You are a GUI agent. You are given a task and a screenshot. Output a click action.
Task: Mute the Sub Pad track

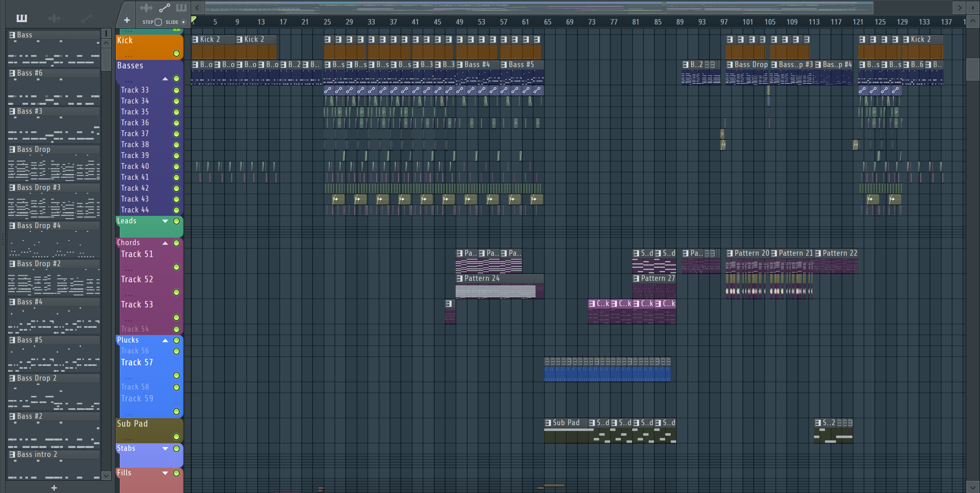176,437
